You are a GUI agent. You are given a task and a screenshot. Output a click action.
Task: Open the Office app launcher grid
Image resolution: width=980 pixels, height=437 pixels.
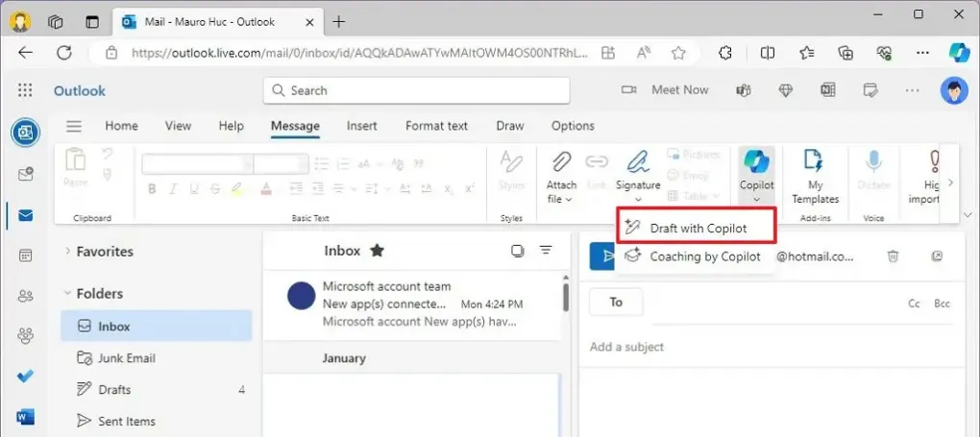(x=25, y=90)
